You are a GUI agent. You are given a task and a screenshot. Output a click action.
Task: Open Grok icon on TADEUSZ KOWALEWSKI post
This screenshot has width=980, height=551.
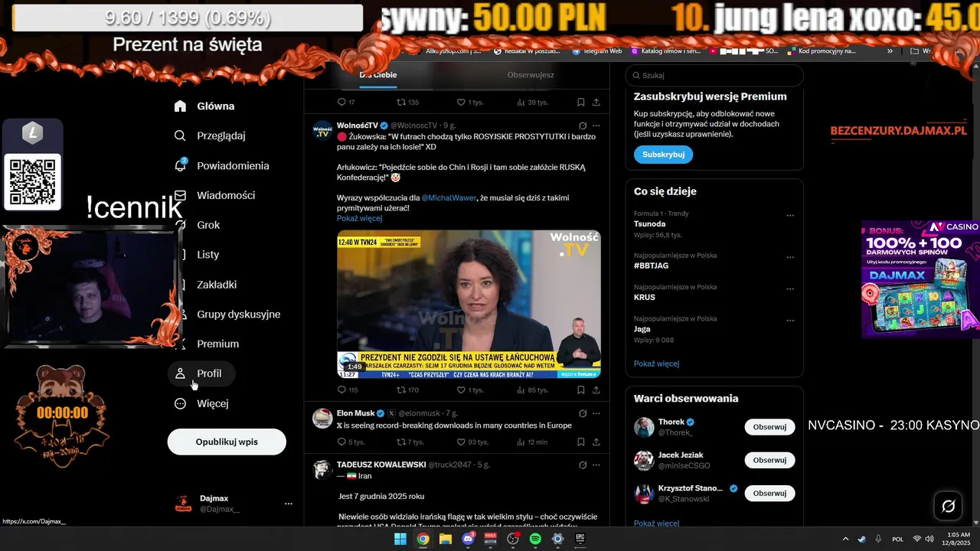pos(583,465)
